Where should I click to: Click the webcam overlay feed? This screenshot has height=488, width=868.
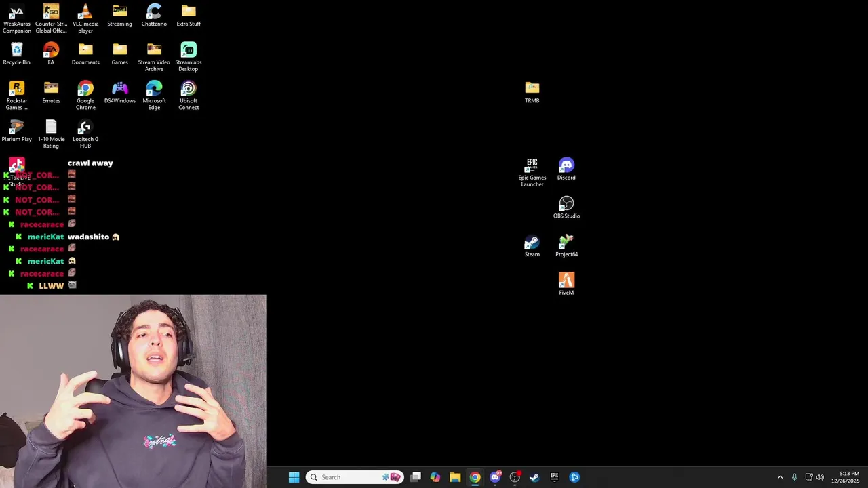point(133,391)
